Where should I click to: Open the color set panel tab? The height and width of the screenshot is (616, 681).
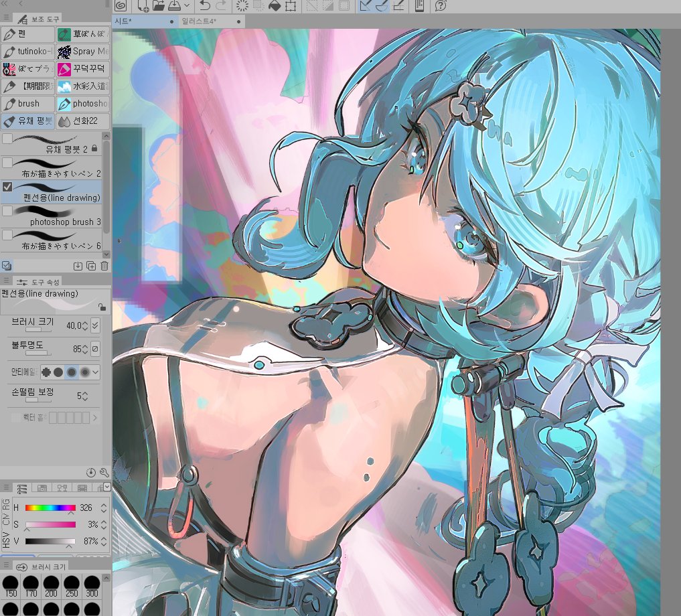[42, 489]
